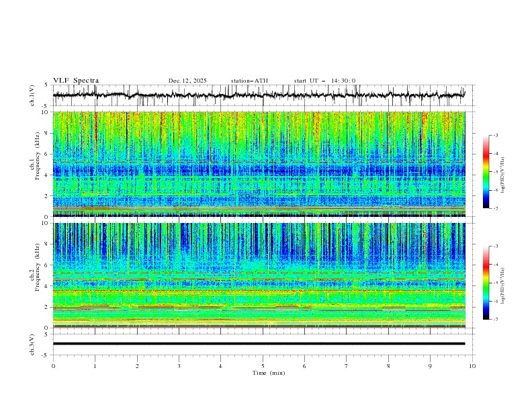
Task: Click the "ch.1(V)" waveform axis label
Action: (32, 95)
